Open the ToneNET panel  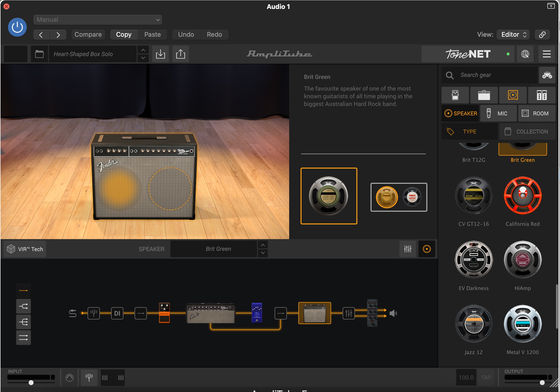click(468, 54)
